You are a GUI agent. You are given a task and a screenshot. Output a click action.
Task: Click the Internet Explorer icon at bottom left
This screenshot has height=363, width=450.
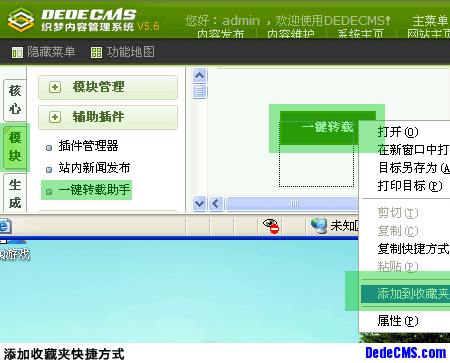[5, 226]
